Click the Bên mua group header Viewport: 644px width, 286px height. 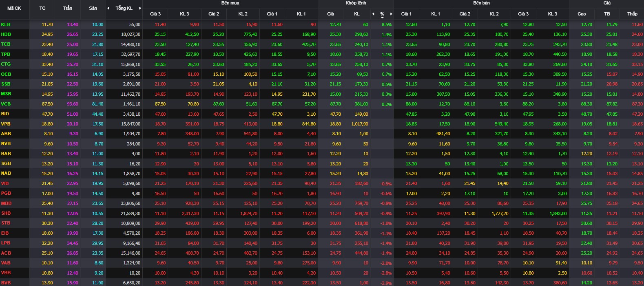(230, 3)
